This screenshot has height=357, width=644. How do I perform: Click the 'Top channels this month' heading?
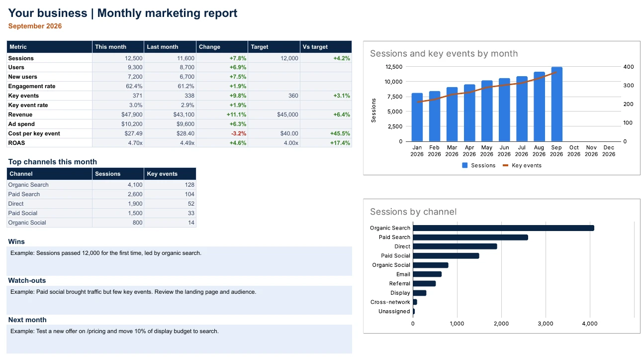click(x=53, y=162)
